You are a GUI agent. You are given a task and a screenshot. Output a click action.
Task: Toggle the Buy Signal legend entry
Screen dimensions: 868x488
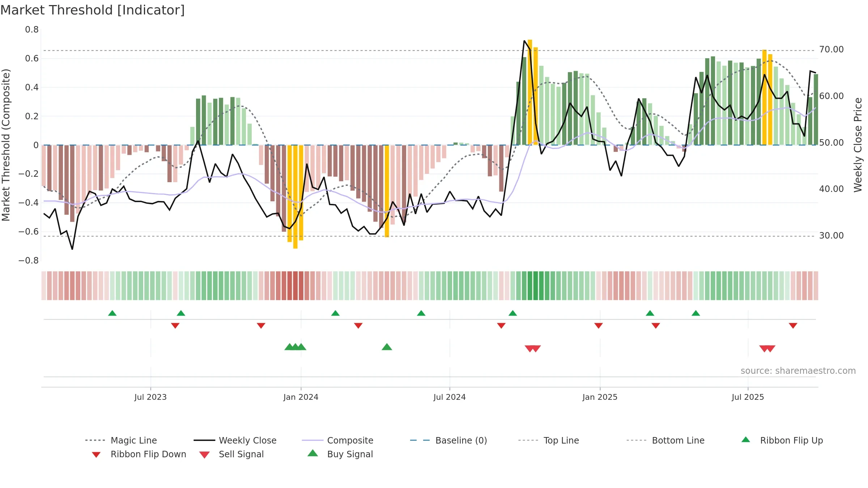tap(340, 454)
